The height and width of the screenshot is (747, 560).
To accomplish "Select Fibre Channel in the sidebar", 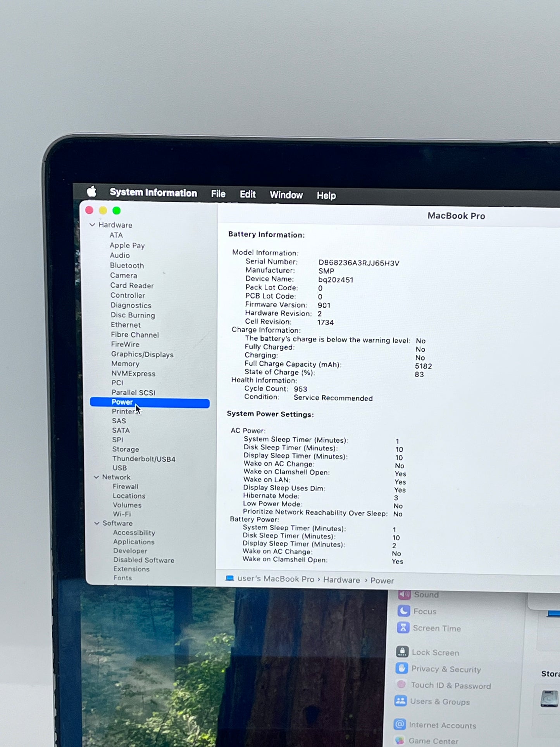I will [135, 335].
